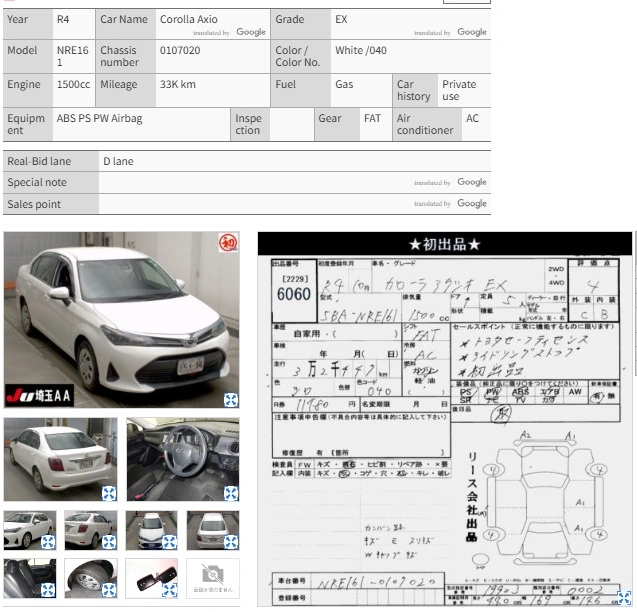Open the top-down rear view thumbnail
The width and height of the screenshot is (637, 612).
(x=213, y=530)
